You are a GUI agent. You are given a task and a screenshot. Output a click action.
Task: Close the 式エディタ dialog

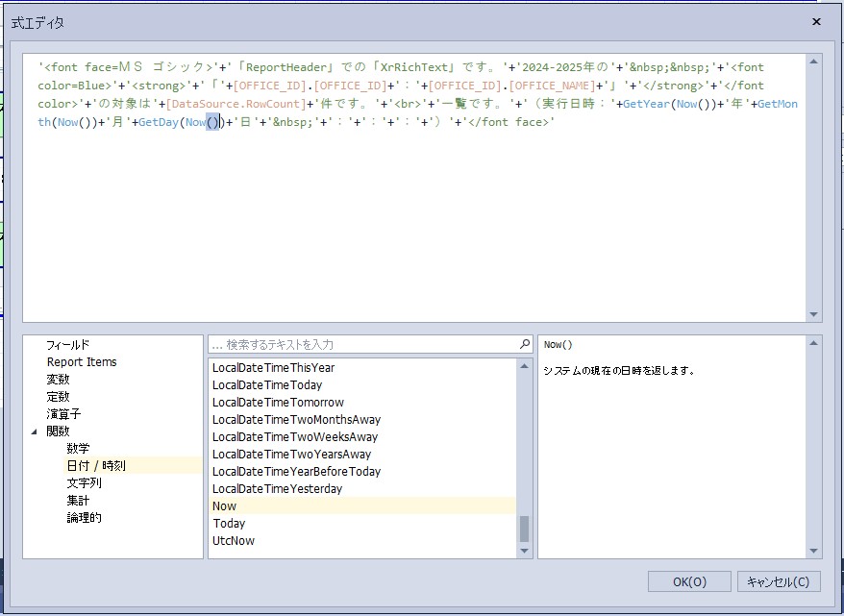tap(816, 21)
